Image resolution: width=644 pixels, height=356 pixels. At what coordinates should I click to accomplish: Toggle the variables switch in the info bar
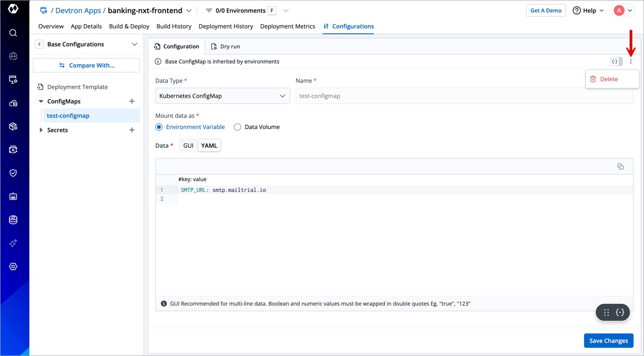(x=616, y=62)
